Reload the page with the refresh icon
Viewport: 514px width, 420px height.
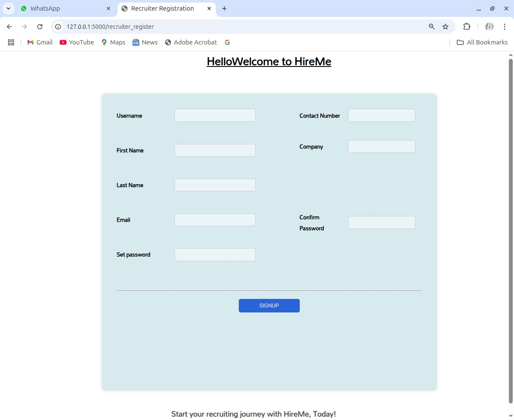tap(40, 27)
